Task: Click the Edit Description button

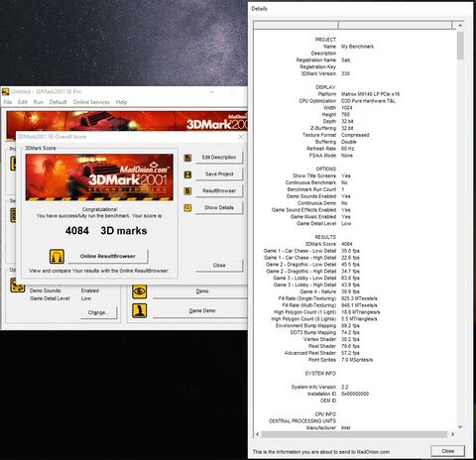Action: (219, 158)
